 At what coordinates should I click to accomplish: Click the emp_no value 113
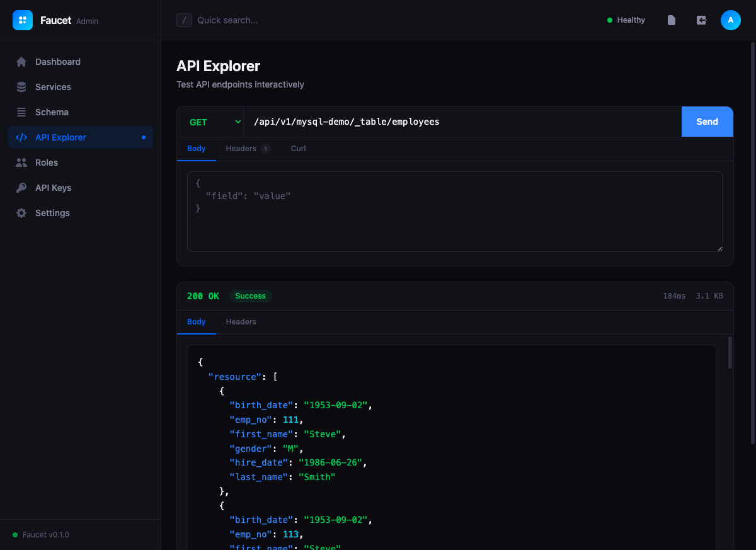tap(290, 534)
